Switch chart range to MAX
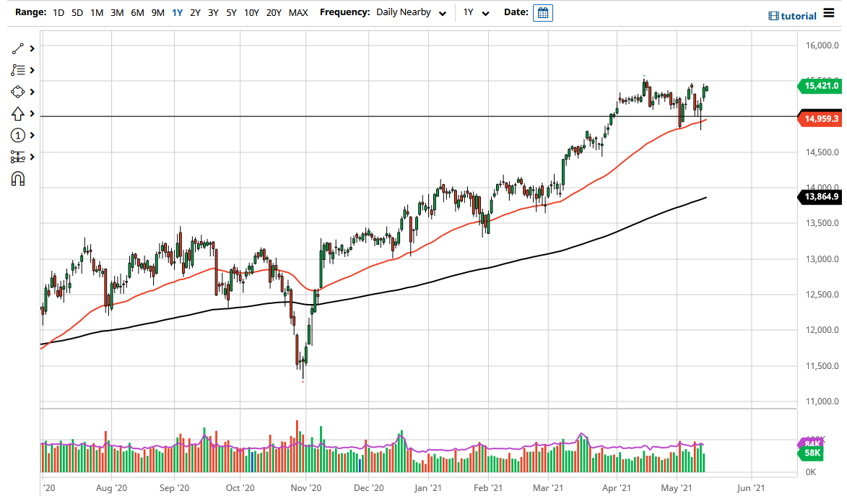 coord(298,12)
